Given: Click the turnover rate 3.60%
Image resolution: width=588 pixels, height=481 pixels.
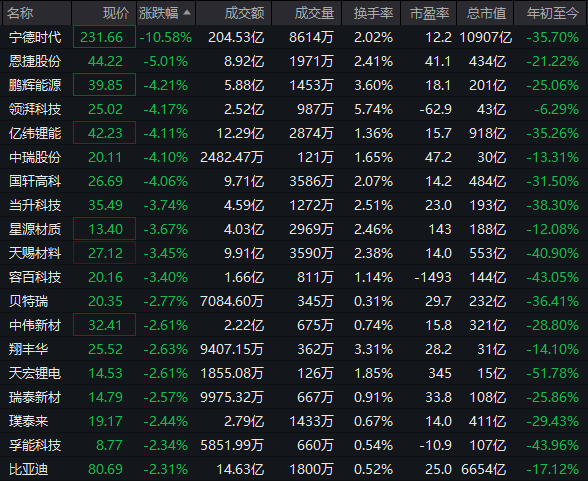Looking at the screenshot, I should pos(374,85).
